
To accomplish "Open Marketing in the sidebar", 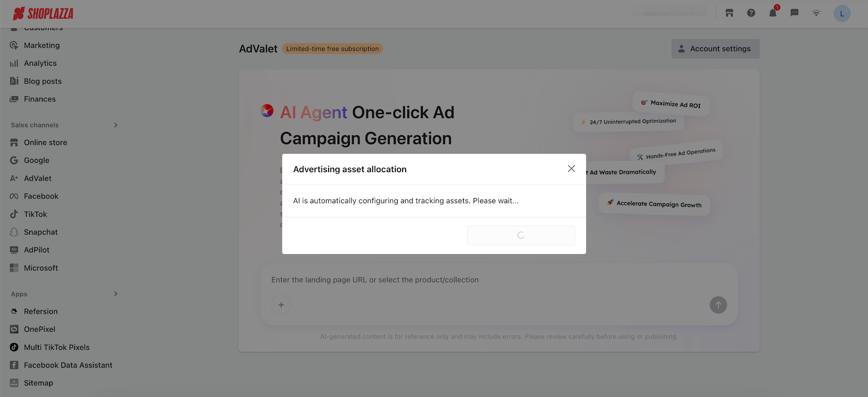I will (x=42, y=45).
